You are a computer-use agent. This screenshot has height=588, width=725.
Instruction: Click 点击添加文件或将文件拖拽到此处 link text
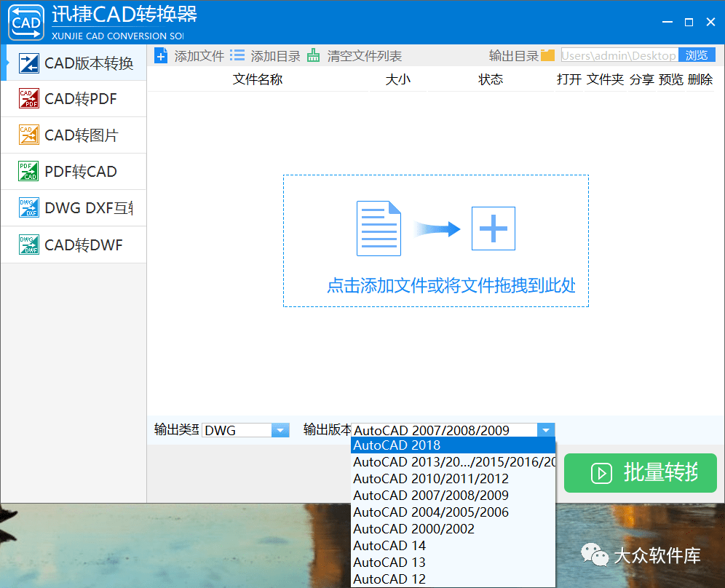451,285
